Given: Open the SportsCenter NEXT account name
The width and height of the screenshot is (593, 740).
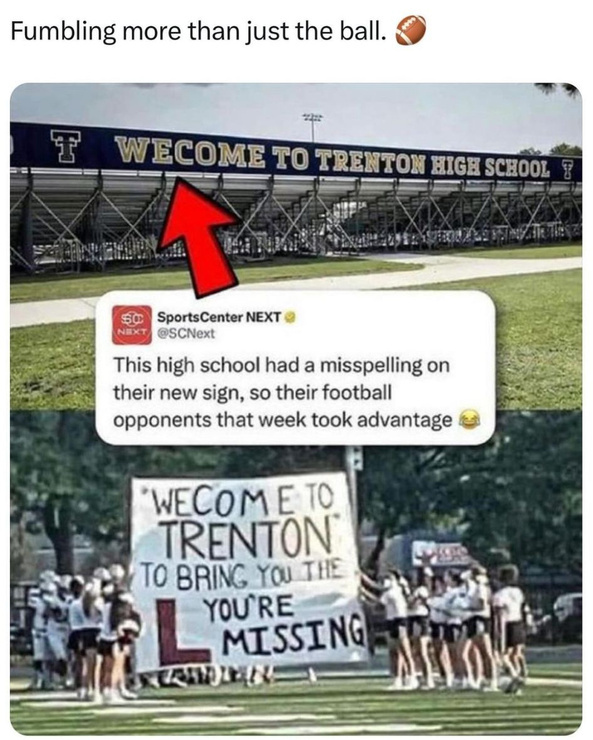Looking at the screenshot, I should pos(219,317).
